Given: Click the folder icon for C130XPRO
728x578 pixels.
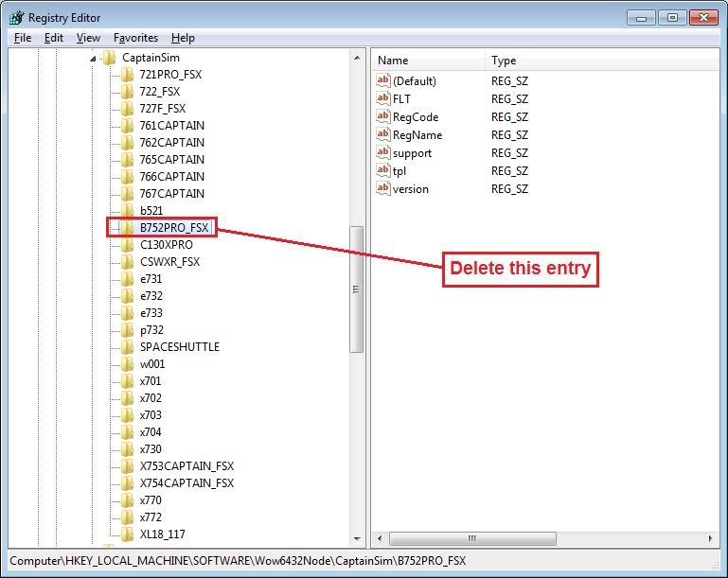Looking at the screenshot, I should pos(128,245).
